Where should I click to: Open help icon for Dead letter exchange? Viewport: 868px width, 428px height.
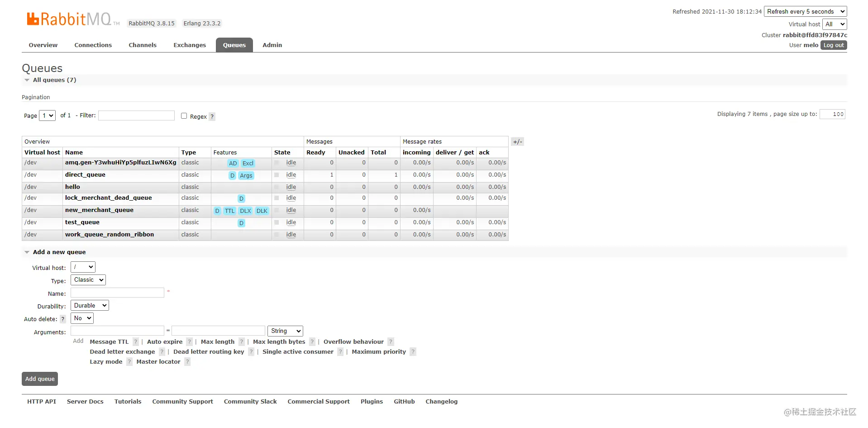click(162, 352)
